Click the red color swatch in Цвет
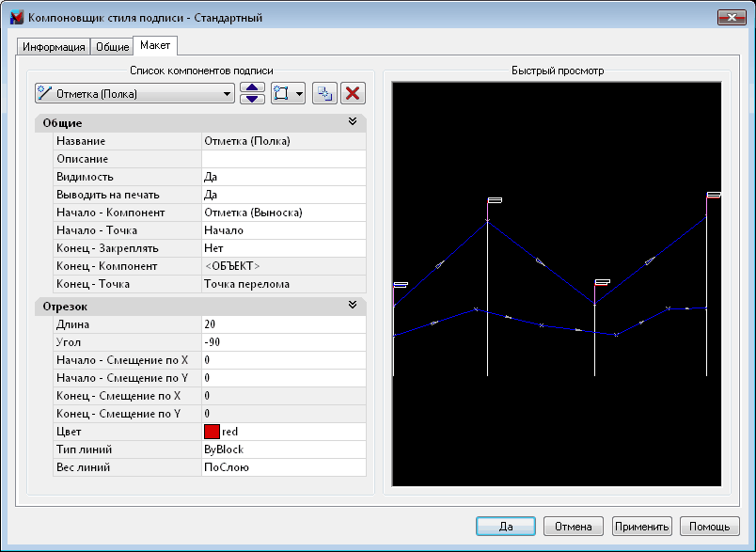This screenshot has height=552, width=756. [x=212, y=432]
